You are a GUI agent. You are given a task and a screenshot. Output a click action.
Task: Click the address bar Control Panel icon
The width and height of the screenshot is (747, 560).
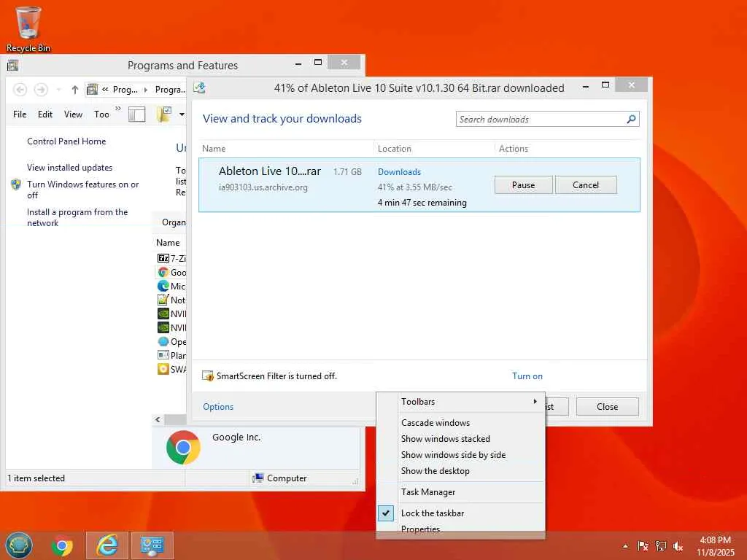pos(93,89)
